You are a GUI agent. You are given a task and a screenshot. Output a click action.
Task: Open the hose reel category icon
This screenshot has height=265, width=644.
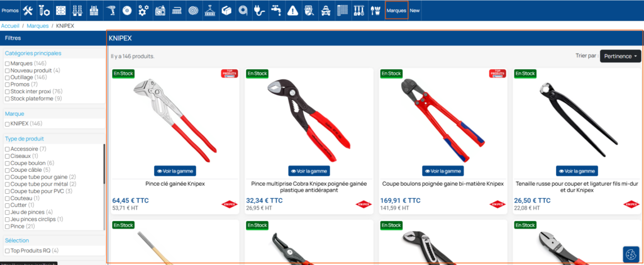coord(243,11)
